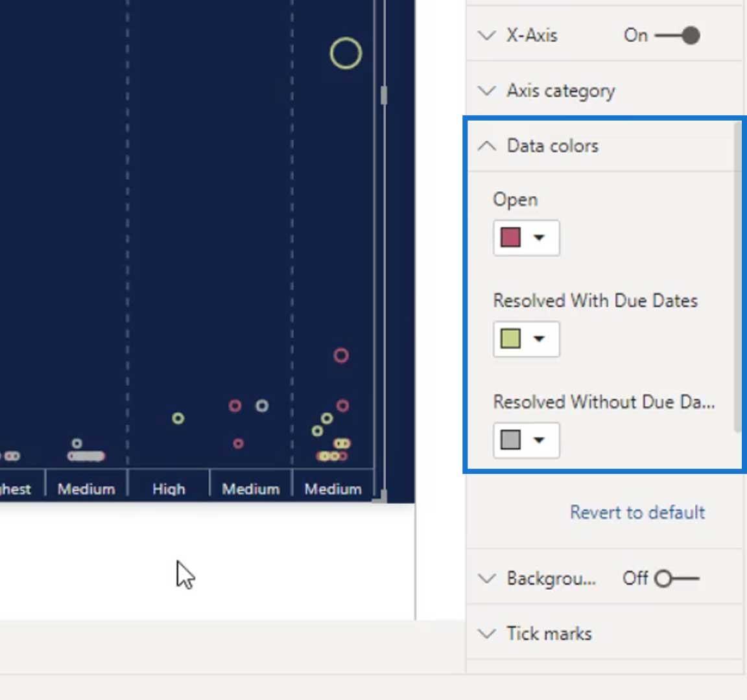Click the Resolved With Due Dates label
The height and width of the screenshot is (700, 747).
coord(595,301)
